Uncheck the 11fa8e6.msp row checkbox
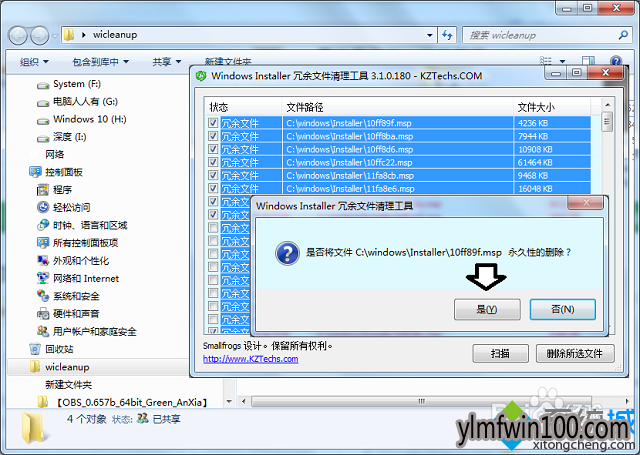The width and height of the screenshot is (640, 455). click(x=213, y=188)
